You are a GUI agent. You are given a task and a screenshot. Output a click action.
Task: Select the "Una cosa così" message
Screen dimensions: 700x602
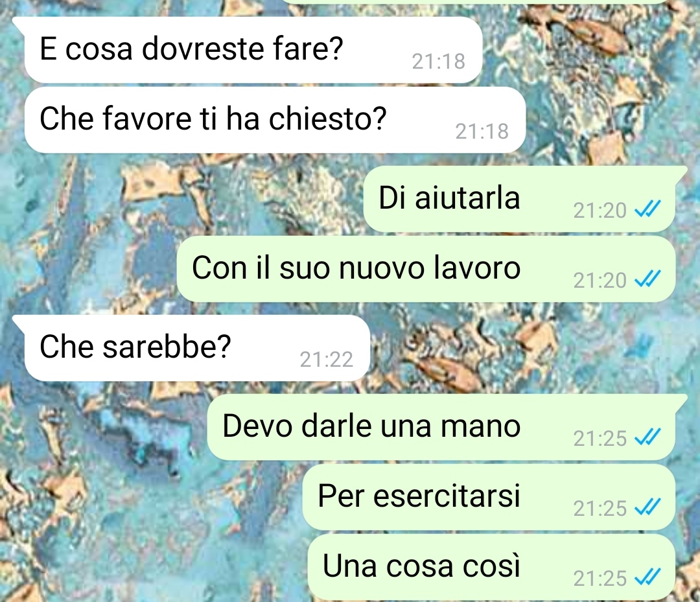491,567
